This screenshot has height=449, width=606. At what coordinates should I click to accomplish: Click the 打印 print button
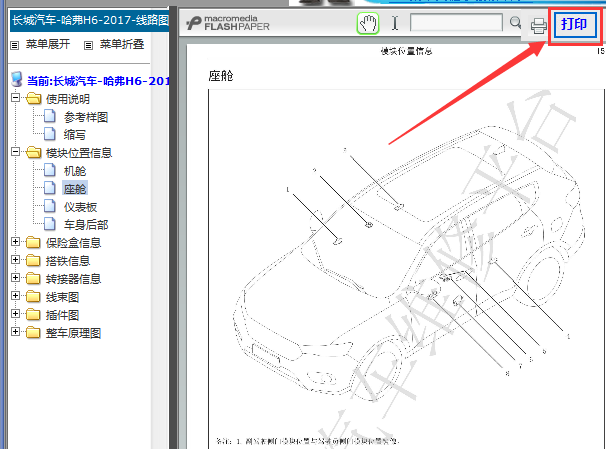coord(574,24)
